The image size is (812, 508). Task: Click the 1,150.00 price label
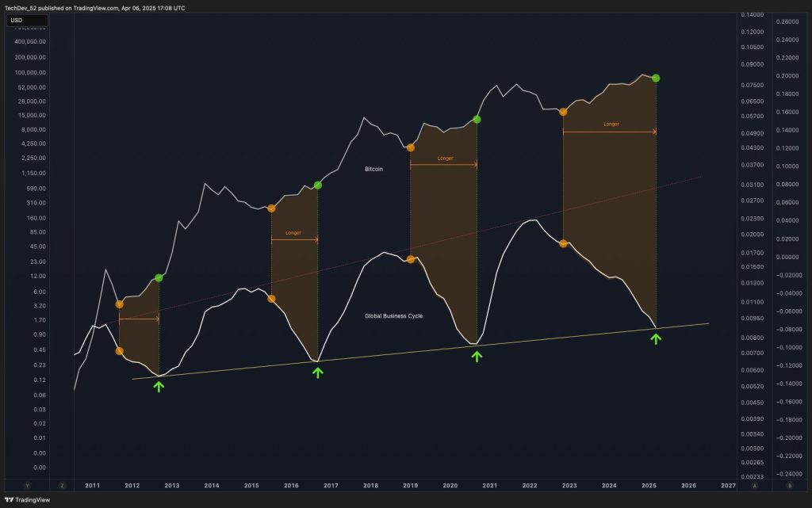point(33,174)
